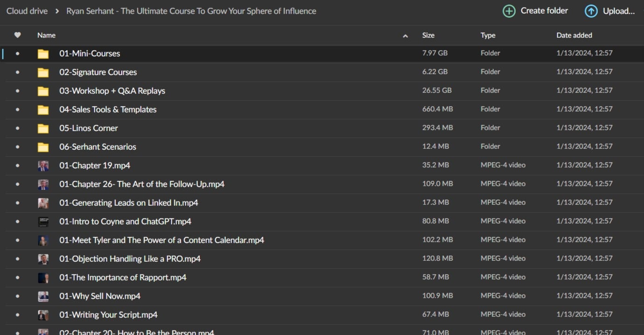Select thumbnail of 01-Intro to Coyne and ChatGPT.mp4
This screenshot has height=335, width=644.
(43, 222)
